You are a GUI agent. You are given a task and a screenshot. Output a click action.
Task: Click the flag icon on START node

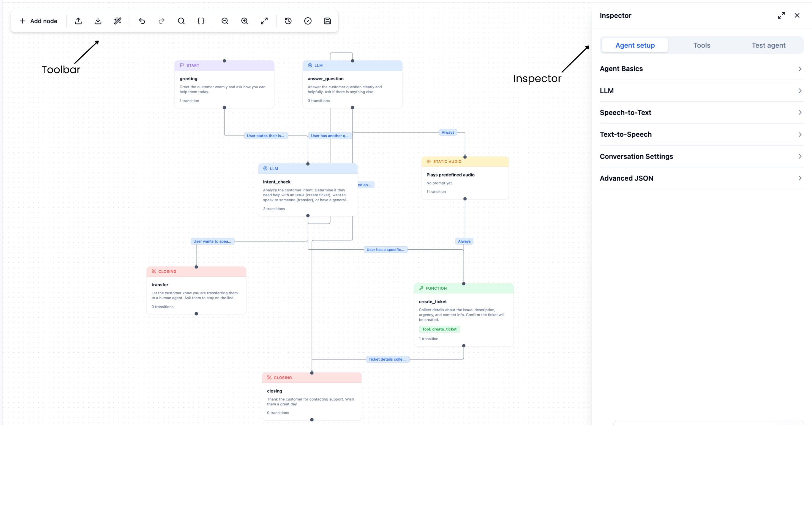tap(182, 65)
